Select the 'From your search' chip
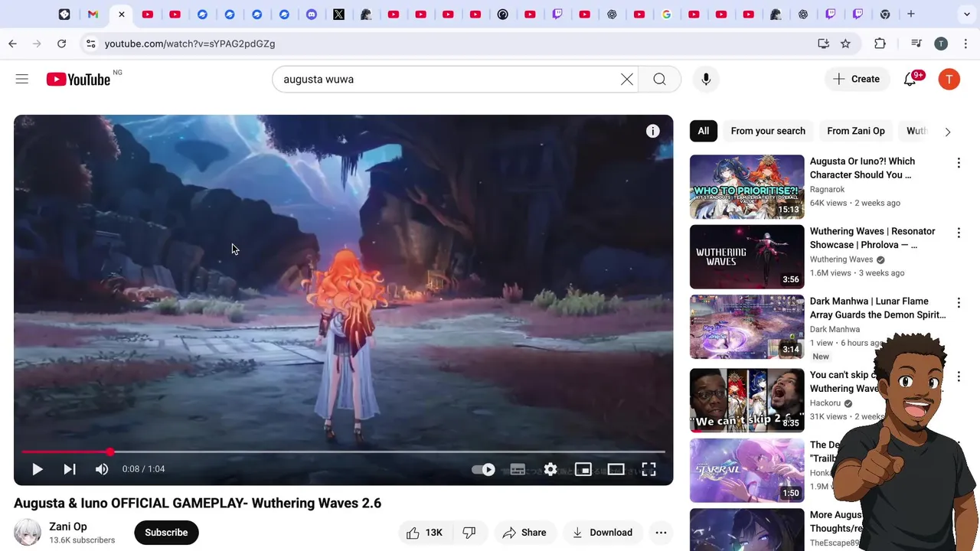980x551 pixels. tap(768, 131)
